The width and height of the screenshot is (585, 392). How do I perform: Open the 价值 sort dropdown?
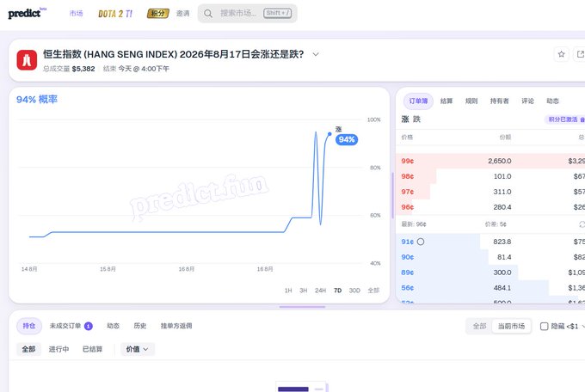[138, 349]
